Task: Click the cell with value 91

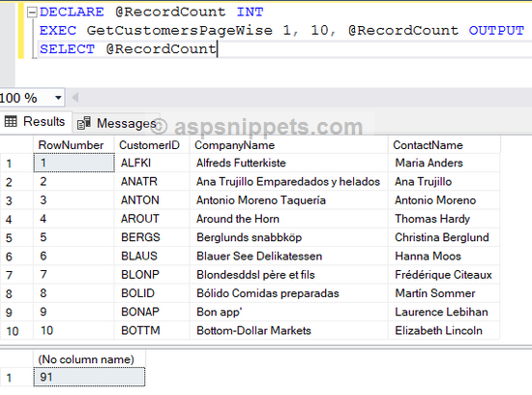Action: click(x=89, y=377)
